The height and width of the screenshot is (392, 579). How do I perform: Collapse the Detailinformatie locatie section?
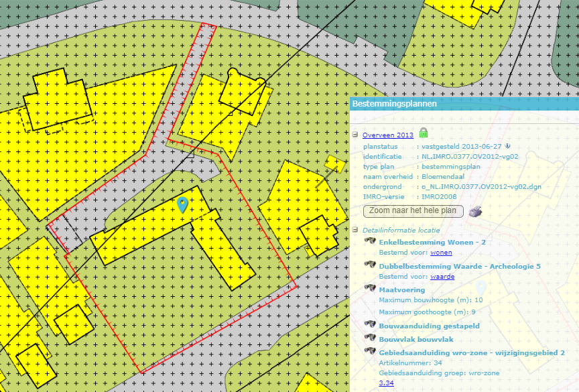click(355, 230)
